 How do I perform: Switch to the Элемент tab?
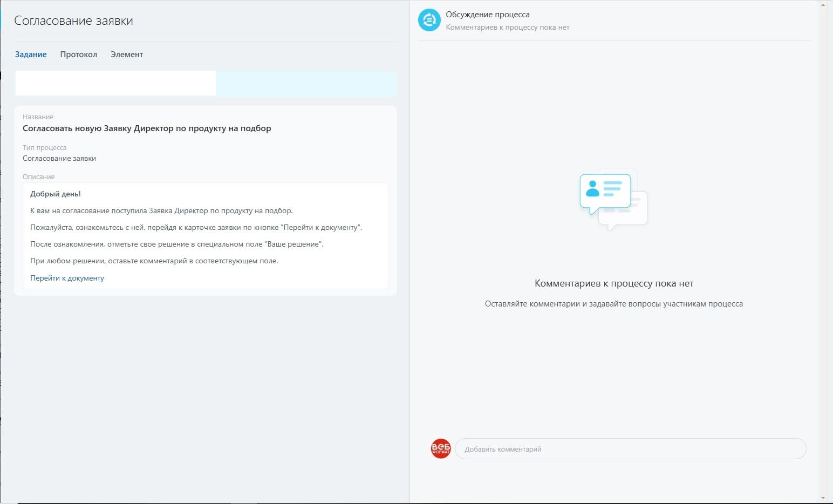tap(127, 55)
